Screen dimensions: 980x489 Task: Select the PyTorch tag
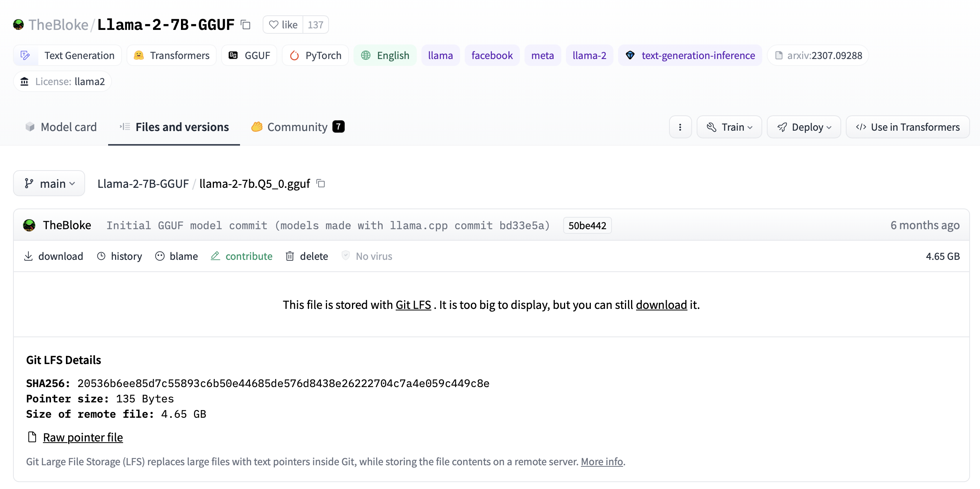click(315, 56)
